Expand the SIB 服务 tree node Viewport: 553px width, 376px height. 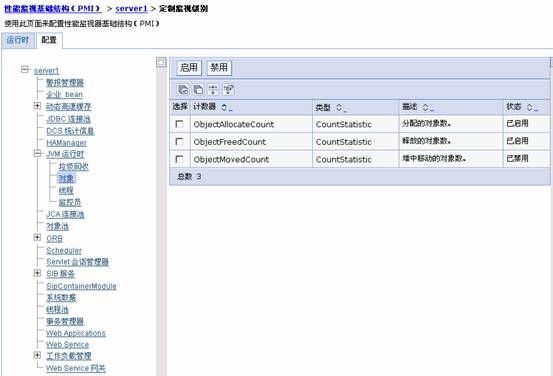[37, 273]
